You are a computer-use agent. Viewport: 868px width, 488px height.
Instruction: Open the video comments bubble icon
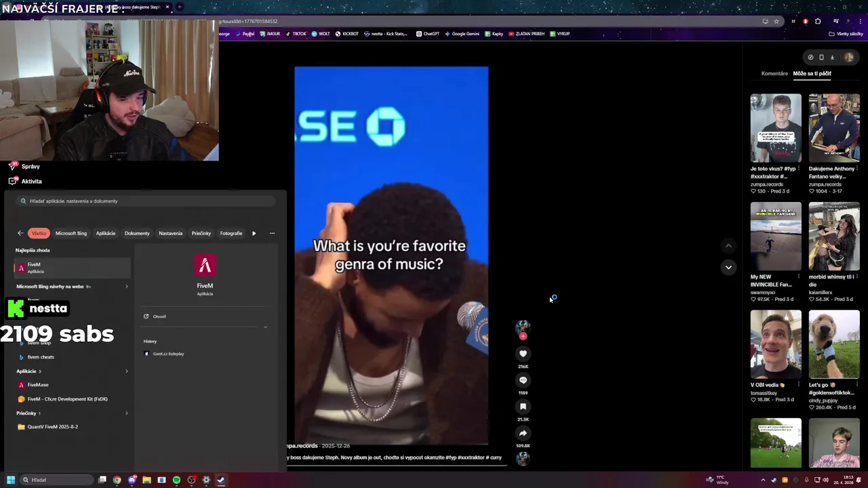tap(523, 380)
